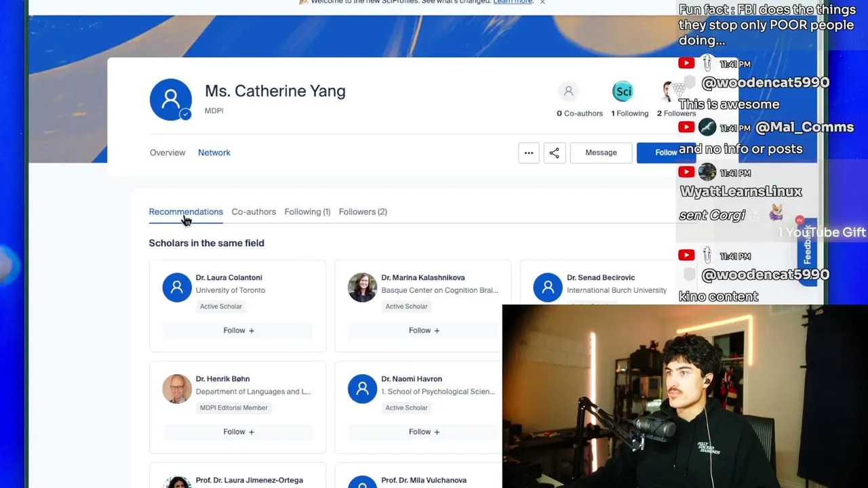Follow Dr. Henrik Bøhn
This screenshot has width=868, height=488.
click(x=238, y=432)
